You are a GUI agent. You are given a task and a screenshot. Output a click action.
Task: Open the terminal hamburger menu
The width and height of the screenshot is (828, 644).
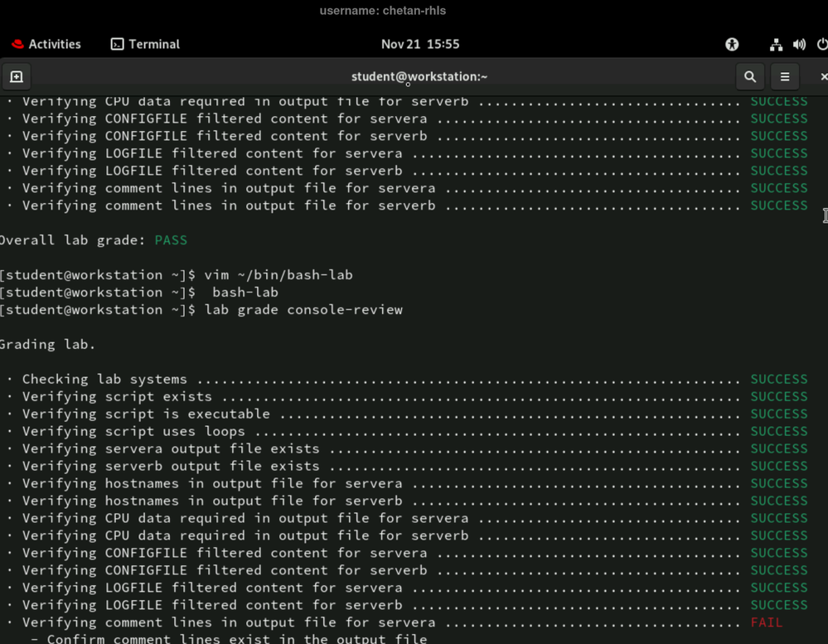pyautogui.click(x=785, y=76)
